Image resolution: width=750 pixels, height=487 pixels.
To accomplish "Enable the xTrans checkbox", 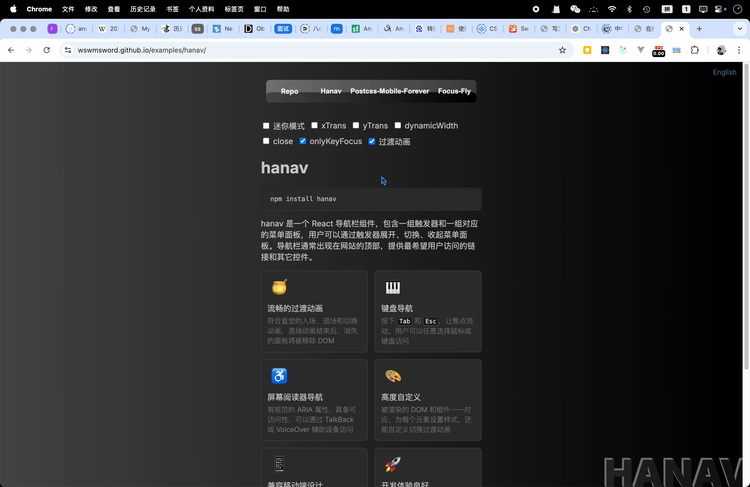I will click(314, 125).
